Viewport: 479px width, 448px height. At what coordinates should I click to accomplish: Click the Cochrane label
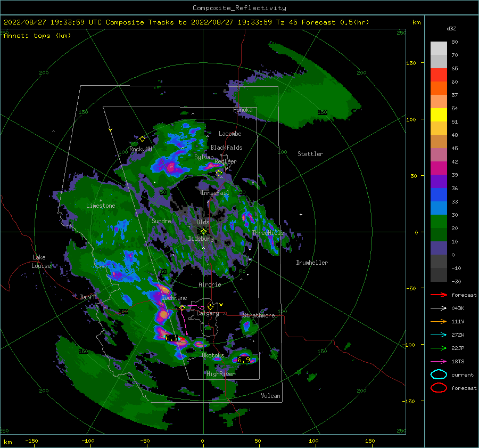click(174, 298)
